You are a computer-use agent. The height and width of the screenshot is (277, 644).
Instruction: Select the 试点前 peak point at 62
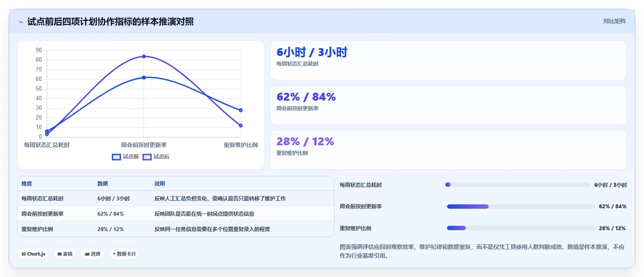(144, 77)
